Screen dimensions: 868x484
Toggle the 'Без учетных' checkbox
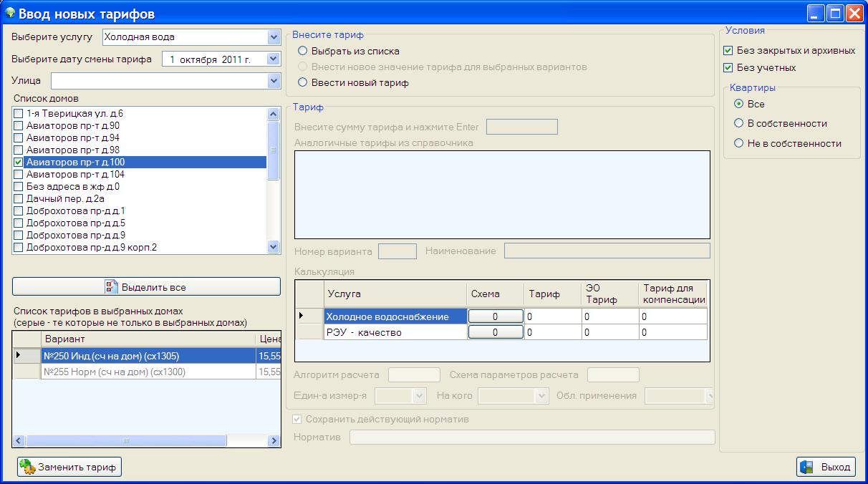[x=728, y=68]
